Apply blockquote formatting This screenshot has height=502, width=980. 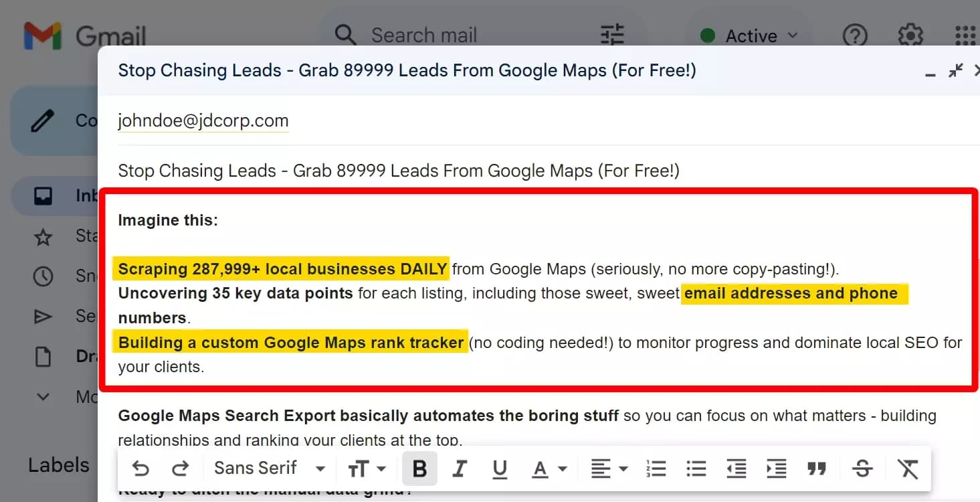pos(816,469)
